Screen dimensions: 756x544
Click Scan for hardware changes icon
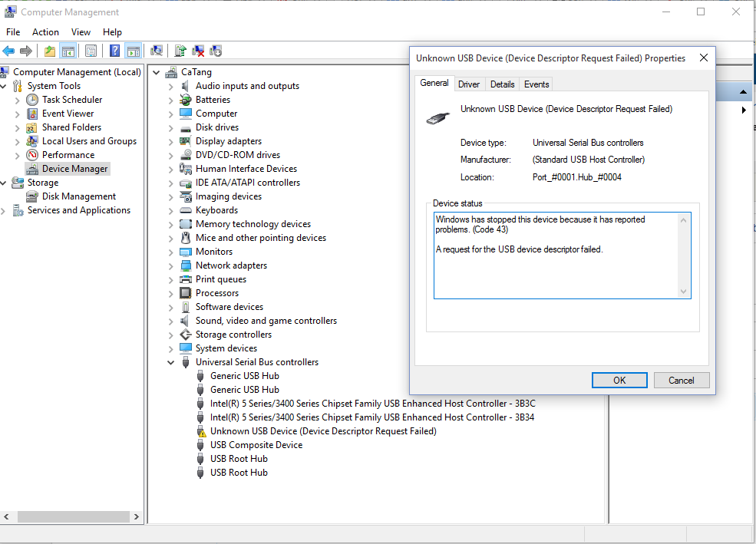coord(157,51)
